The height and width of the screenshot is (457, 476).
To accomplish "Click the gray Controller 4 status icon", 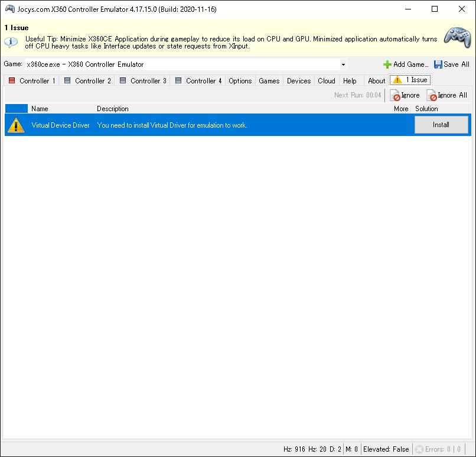I will coord(178,80).
